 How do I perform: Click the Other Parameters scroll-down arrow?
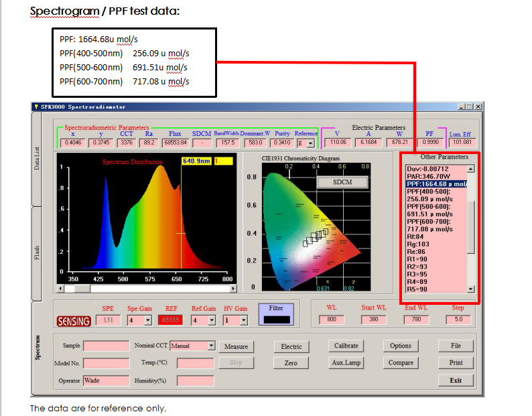pyautogui.click(x=470, y=289)
